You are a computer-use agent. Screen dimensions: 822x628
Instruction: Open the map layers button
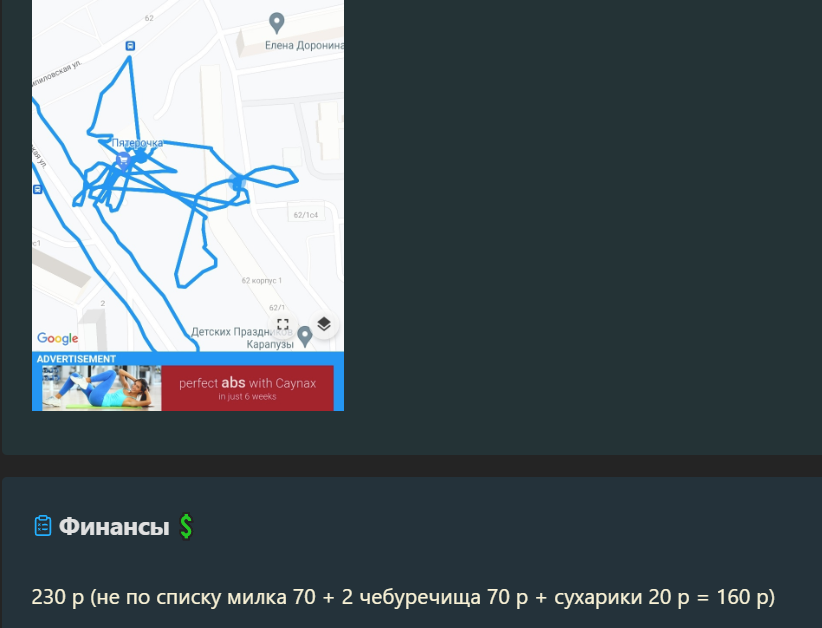(x=324, y=324)
